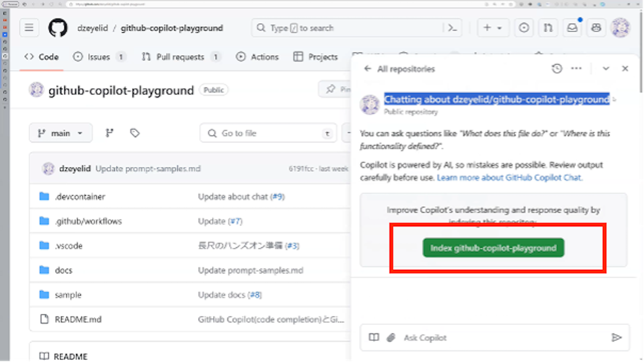Switch to the Pull requests tab
The width and height of the screenshot is (644, 362).
181,57
